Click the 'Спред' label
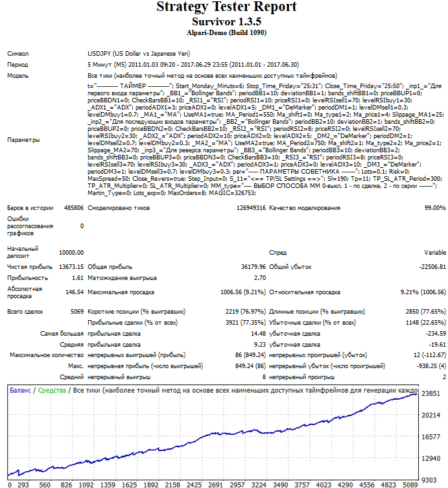 (277, 253)
